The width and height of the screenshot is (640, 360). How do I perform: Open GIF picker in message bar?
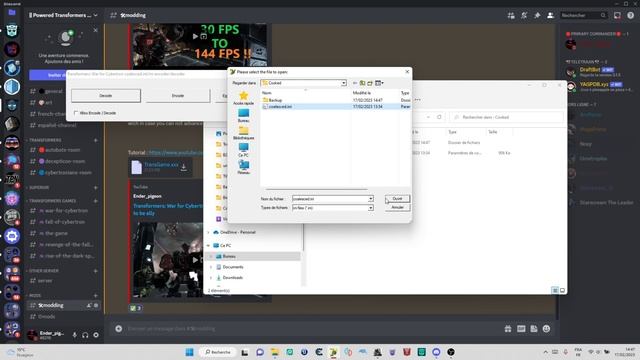pos(521,329)
